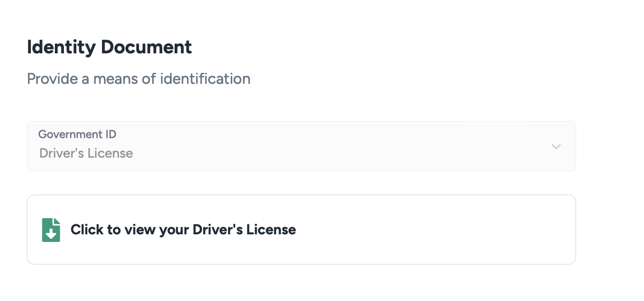Click the green file download icon
This screenshot has width=644, height=301.
coord(51,230)
